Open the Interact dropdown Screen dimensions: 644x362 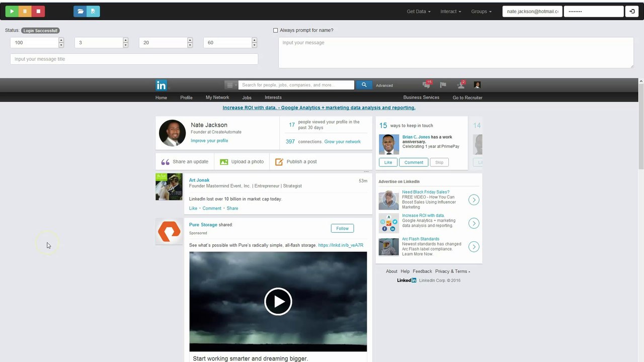451,11
